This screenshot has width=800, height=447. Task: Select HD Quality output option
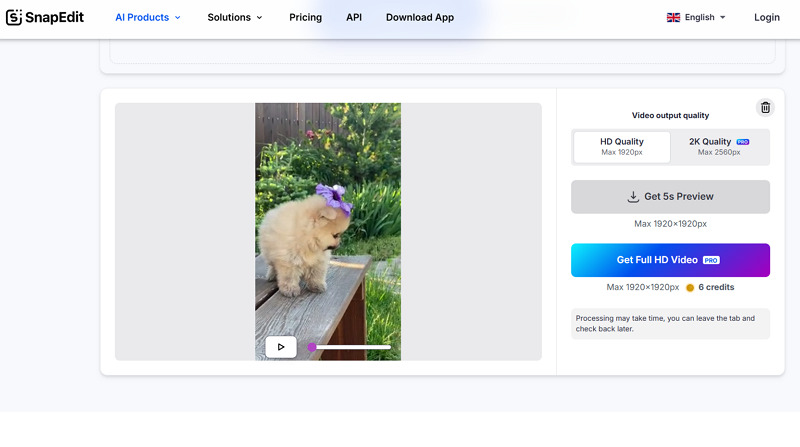coord(621,146)
